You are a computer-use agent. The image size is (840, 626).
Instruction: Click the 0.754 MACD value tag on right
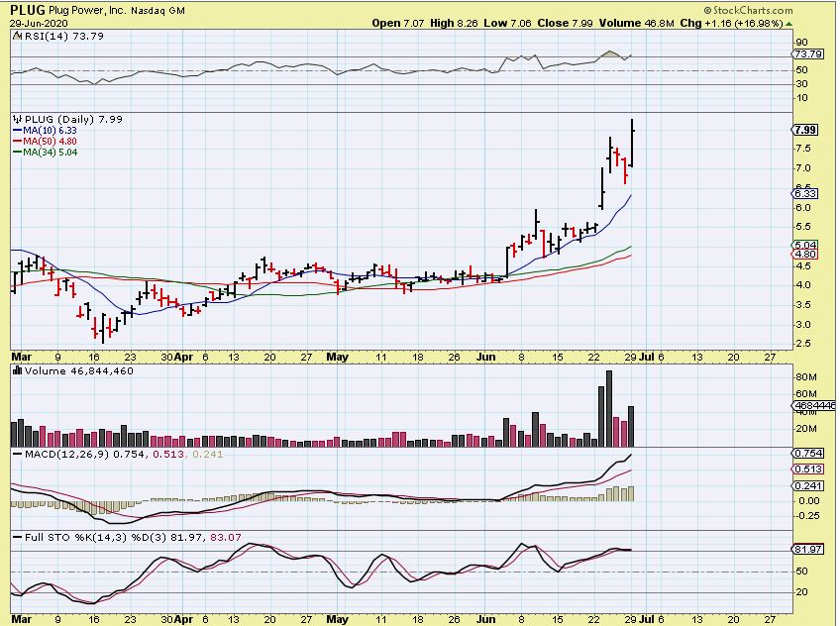(808, 453)
